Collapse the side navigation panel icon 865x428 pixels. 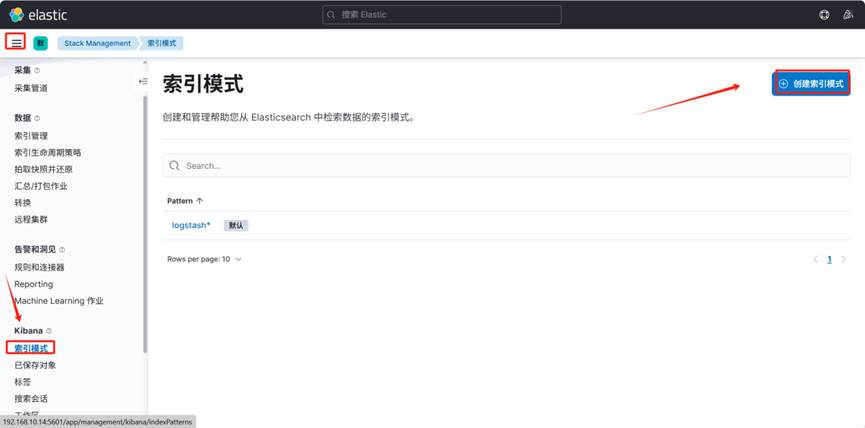click(x=143, y=81)
